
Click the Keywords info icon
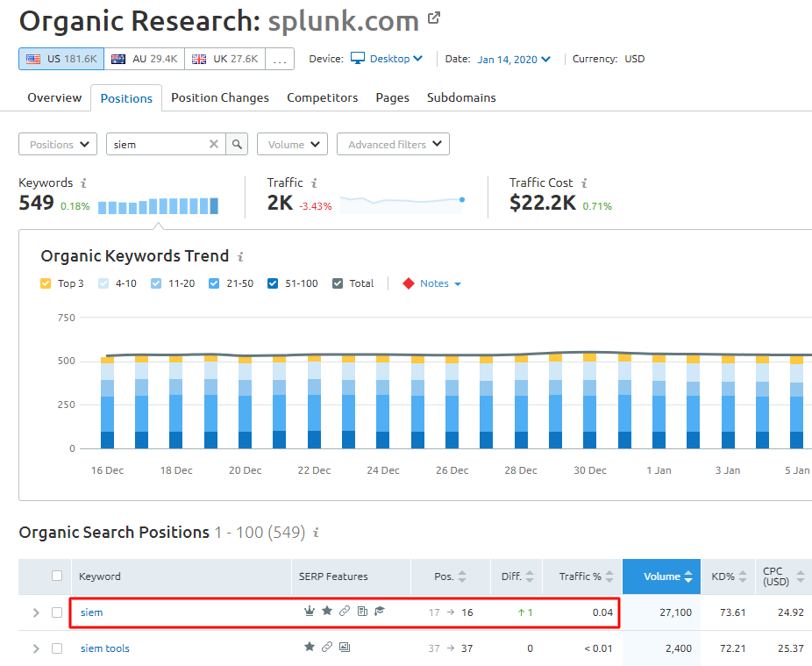(x=83, y=183)
